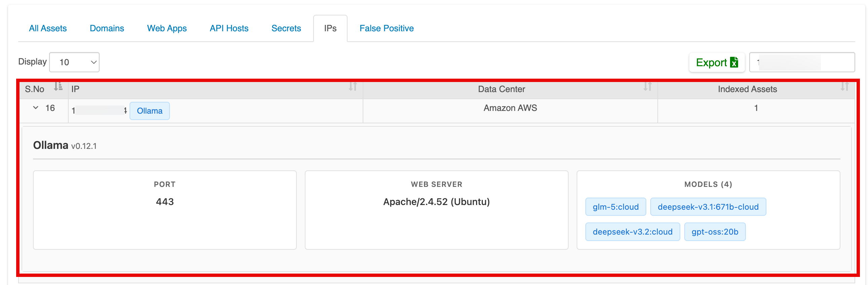Click the Display label
The height and width of the screenshot is (285, 868).
(x=32, y=62)
